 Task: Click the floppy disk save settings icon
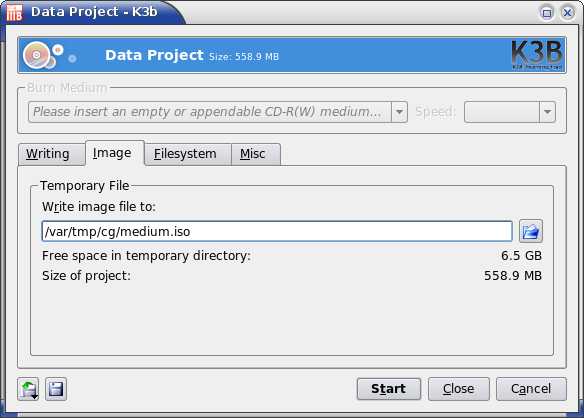[56, 389]
